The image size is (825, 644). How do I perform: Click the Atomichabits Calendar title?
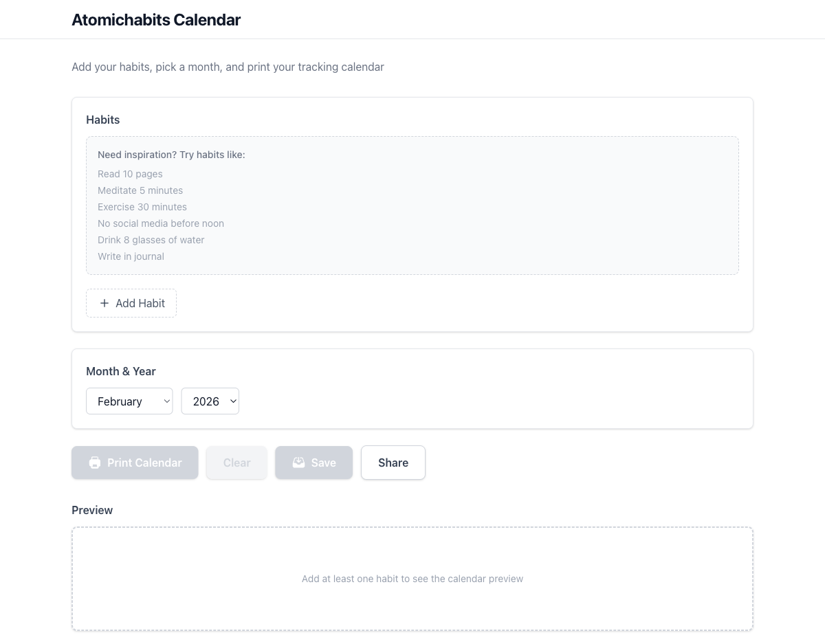point(156,20)
